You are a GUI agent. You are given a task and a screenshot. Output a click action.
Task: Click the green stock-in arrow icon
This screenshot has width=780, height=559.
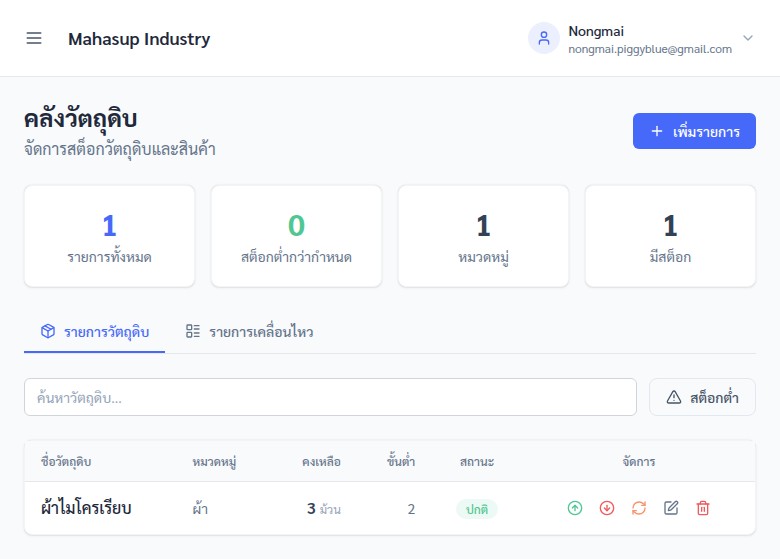tap(575, 508)
